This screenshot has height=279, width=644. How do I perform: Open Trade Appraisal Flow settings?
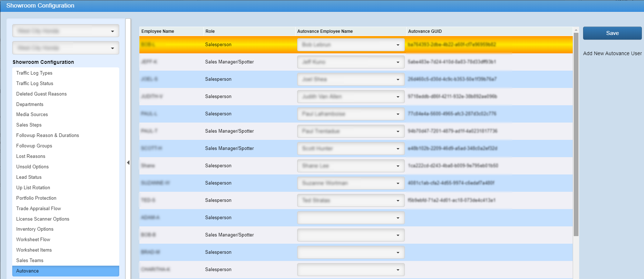(39, 208)
